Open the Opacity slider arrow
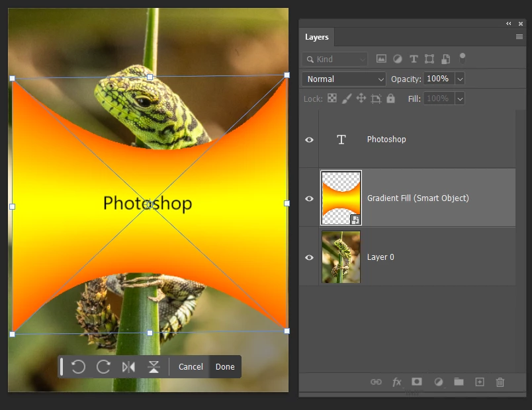The height and width of the screenshot is (410, 532). [460, 79]
